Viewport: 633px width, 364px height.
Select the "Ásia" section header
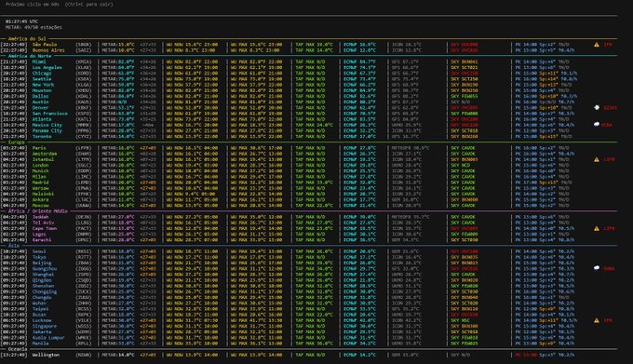14,246
